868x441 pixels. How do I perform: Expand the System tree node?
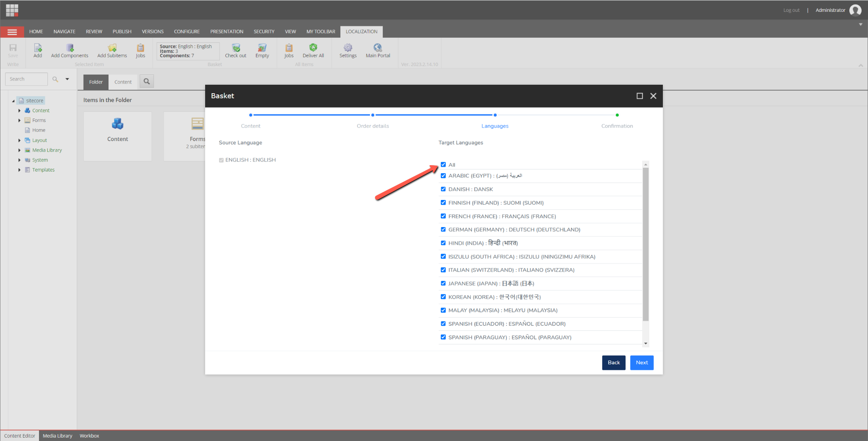[19, 160]
